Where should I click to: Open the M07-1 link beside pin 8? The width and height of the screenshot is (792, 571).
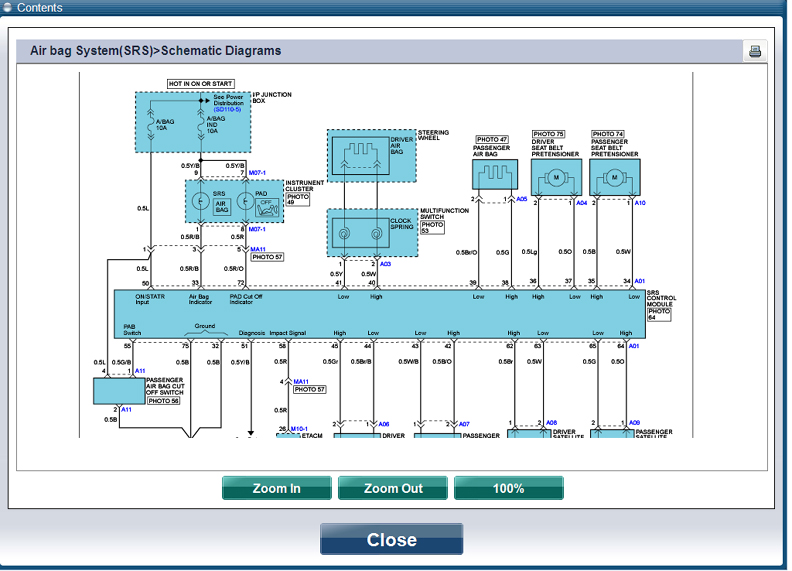(257, 229)
